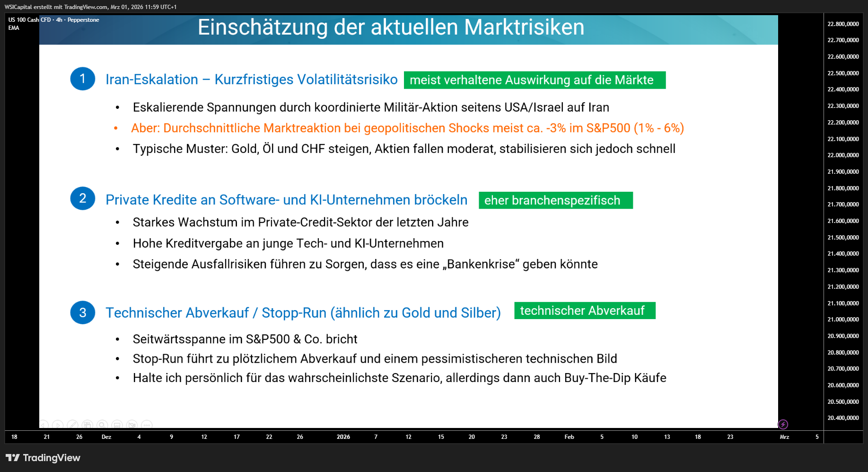This screenshot has width=868, height=472.
Task: Click the 20.400,0000 price axis label
Action: 843,418
